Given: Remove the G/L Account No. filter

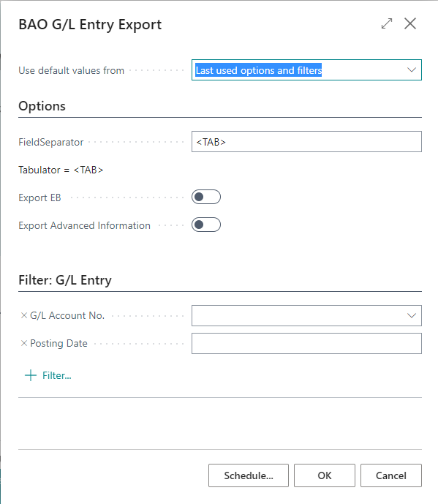Looking at the screenshot, I should pos(24,315).
